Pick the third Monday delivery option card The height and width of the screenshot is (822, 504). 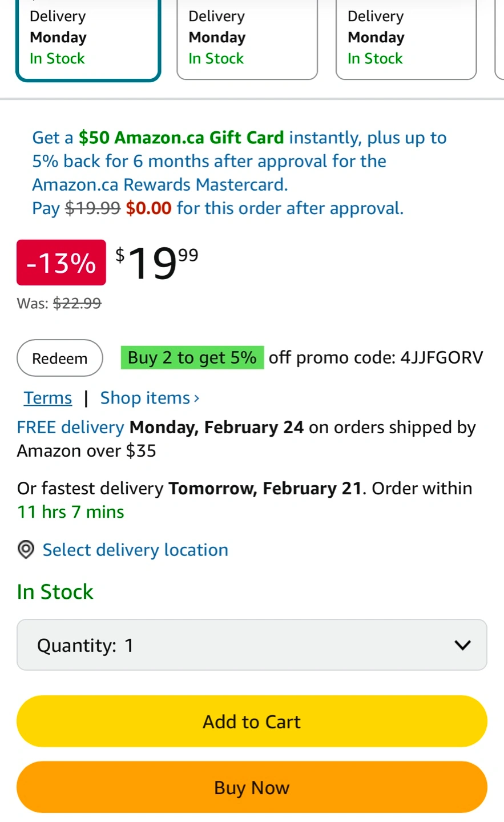(406, 39)
